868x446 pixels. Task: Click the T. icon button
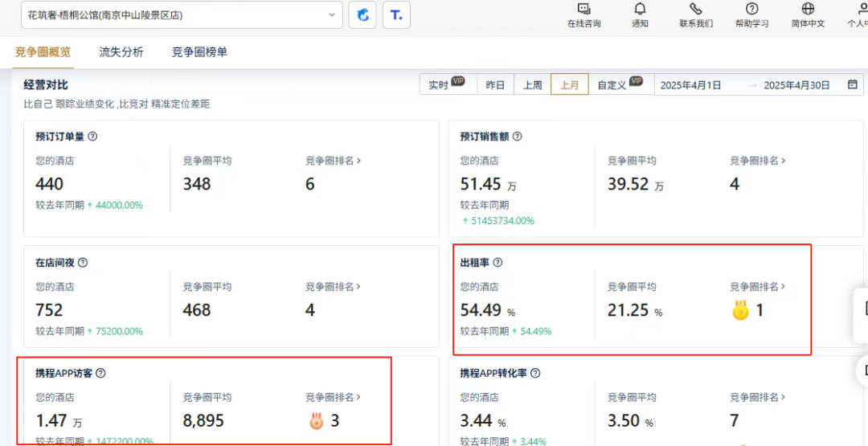(396, 14)
